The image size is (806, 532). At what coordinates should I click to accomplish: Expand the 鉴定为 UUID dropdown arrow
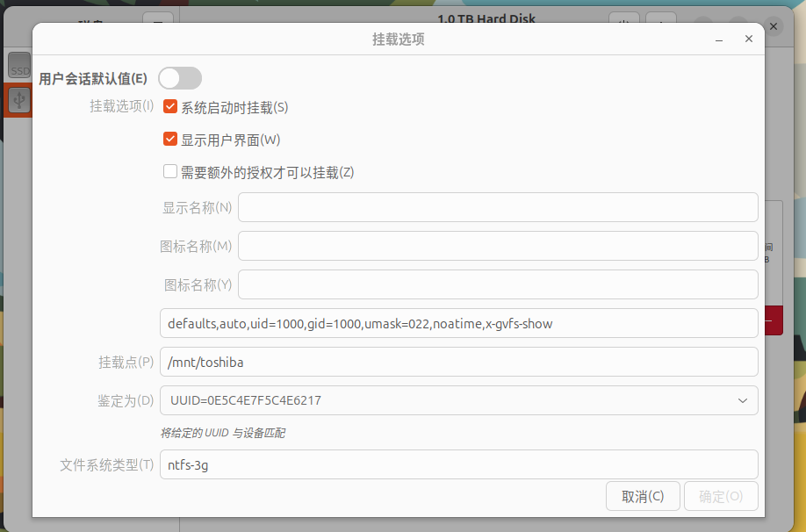(x=741, y=400)
